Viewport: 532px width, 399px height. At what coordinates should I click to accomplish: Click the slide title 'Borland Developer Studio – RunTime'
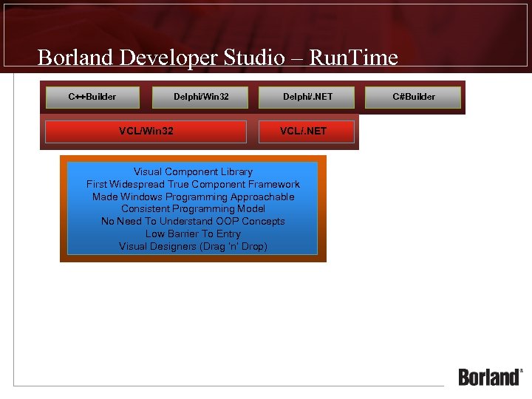[217, 58]
